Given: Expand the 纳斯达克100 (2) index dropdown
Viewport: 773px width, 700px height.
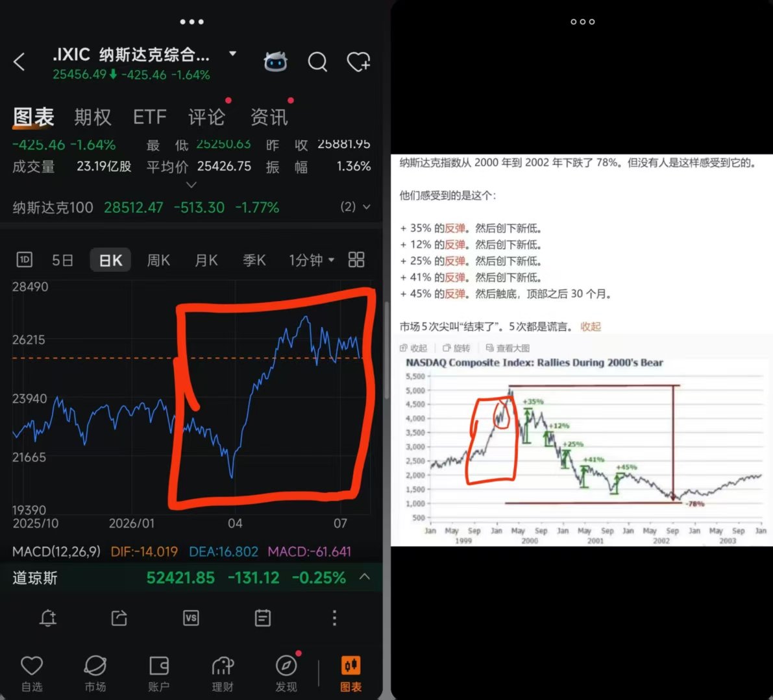Looking at the screenshot, I should [x=356, y=207].
